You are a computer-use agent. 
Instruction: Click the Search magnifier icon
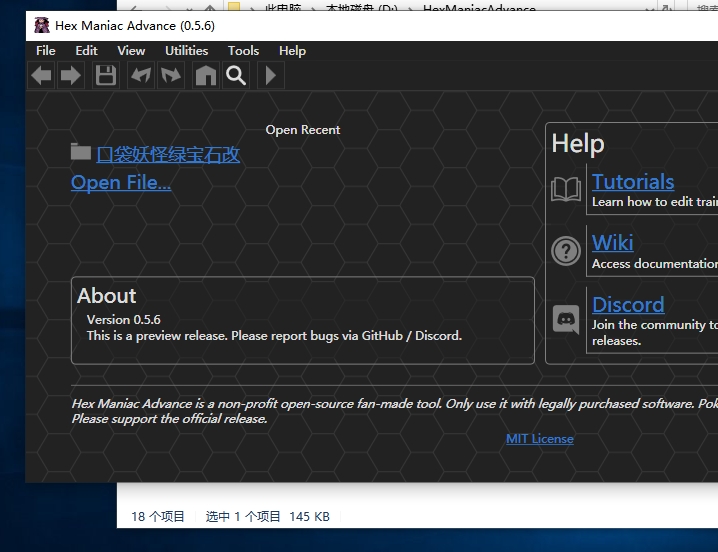(236, 76)
